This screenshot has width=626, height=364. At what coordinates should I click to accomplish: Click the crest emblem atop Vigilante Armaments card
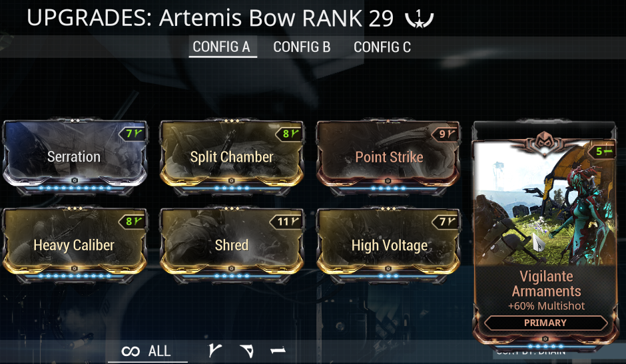point(545,142)
